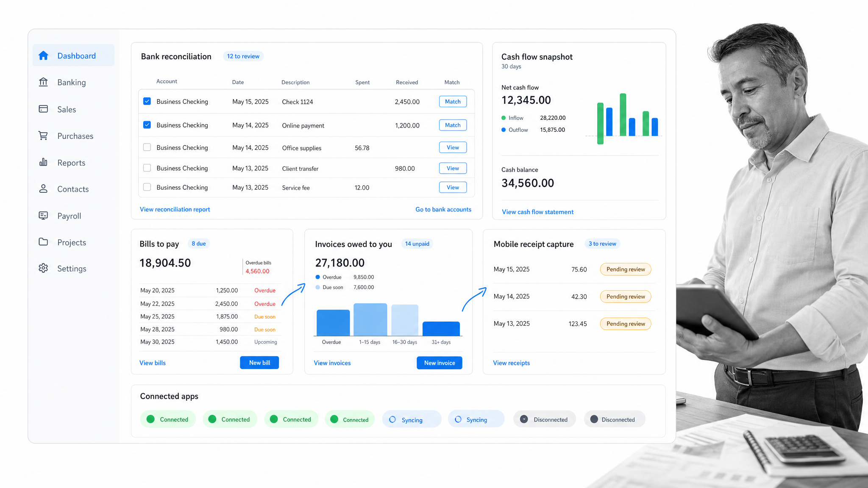Viewport: 868px width, 488px height.
Task: Click the overdue bills total 4,560.00
Action: (257, 271)
